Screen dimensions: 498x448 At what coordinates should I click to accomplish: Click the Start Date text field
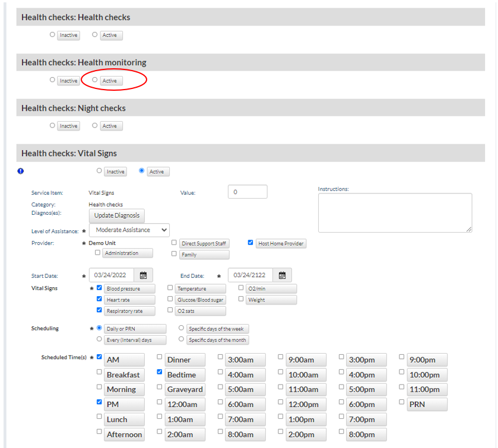pyautogui.click(x=112, y=275)
